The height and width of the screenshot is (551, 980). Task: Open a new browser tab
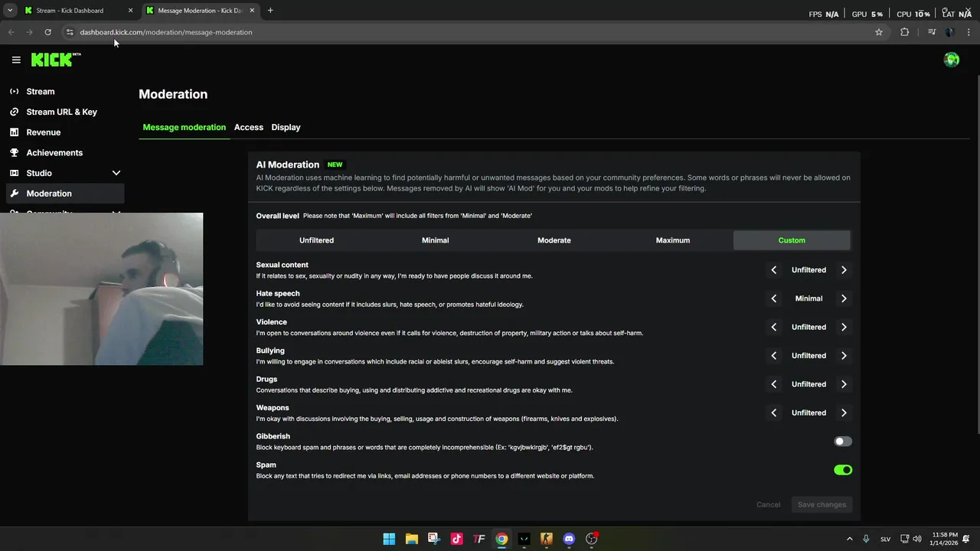coord(270,11)
